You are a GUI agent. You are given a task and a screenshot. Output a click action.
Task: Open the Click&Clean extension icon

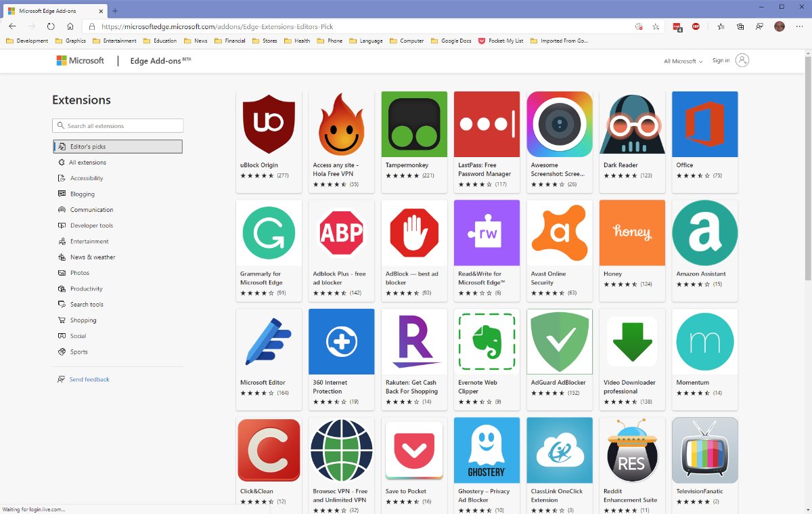269,450
